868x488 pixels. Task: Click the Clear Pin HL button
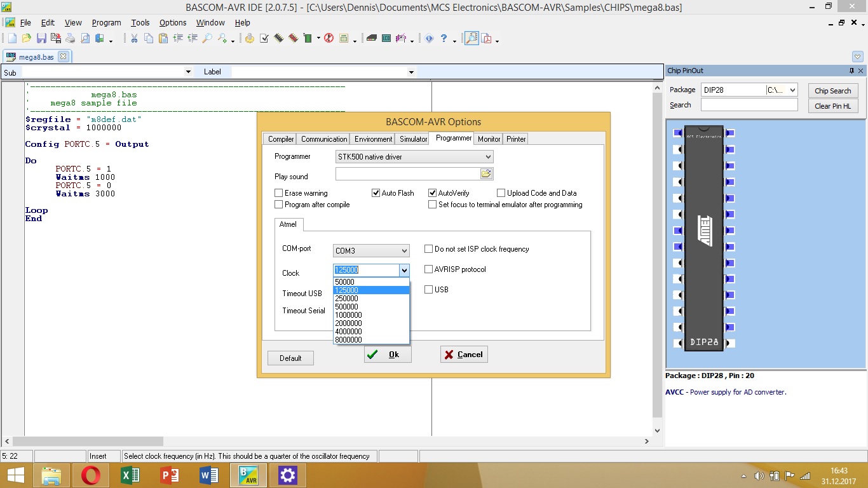coord(832,106)
